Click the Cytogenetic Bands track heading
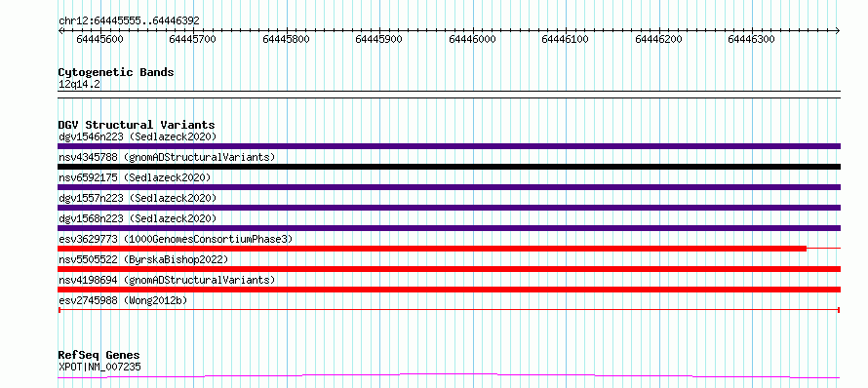 point(116,72)
